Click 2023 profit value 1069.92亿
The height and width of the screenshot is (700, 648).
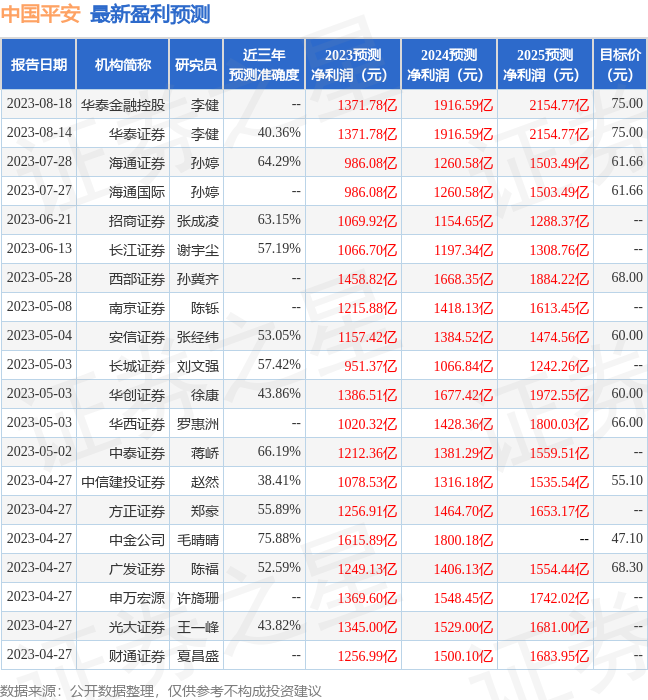367,221
